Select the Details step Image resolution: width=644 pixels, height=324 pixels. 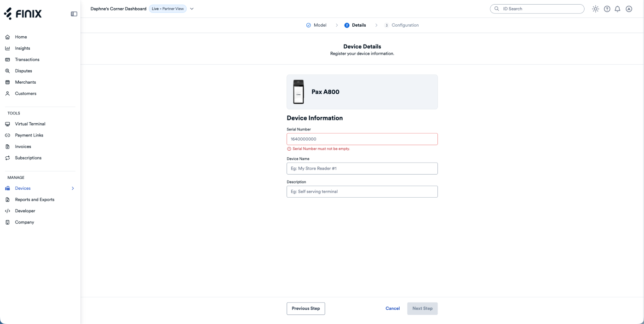point(355,25)
